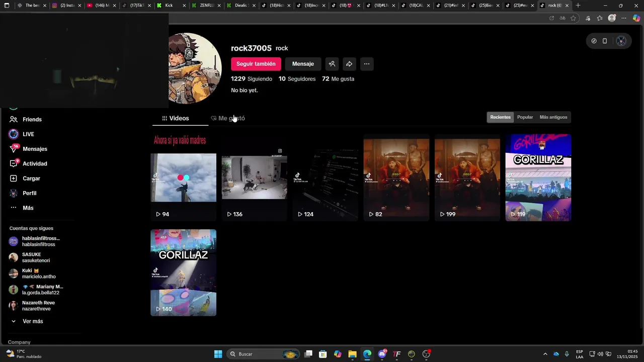Screen dimensions: 644x362
Task: Open the browser tab actions menu
Action: [7, 6]
